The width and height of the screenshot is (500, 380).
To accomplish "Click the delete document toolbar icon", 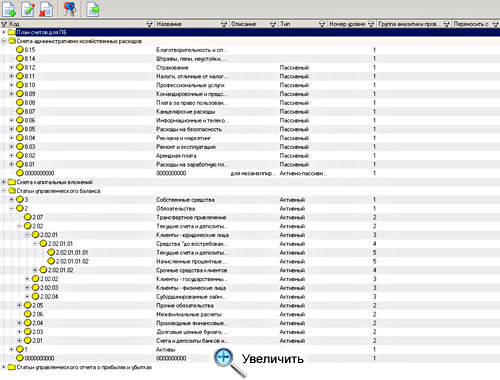I will pyautogui.click(x=46, y=9).
